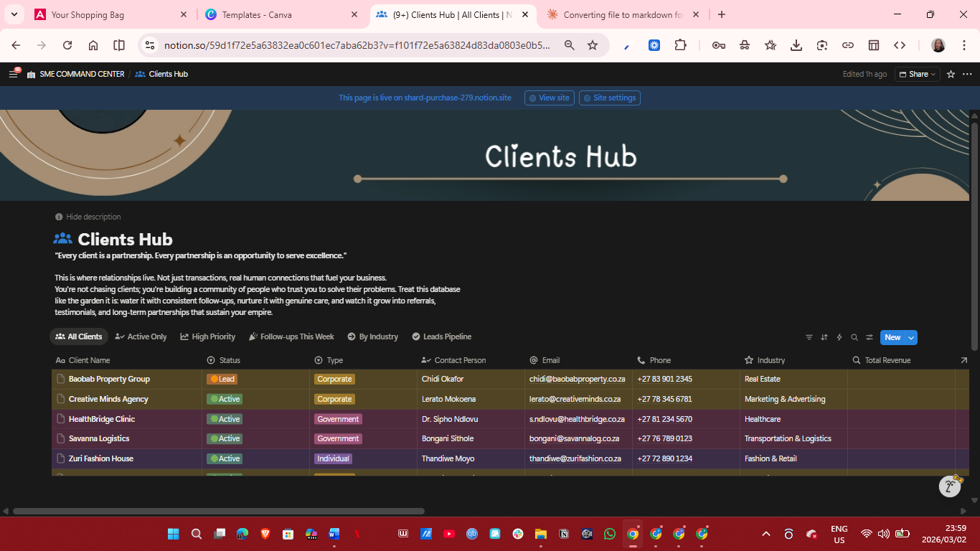Star the Clients Hub page as favorite
980x551 pixels.
click(x=951, y=74)
